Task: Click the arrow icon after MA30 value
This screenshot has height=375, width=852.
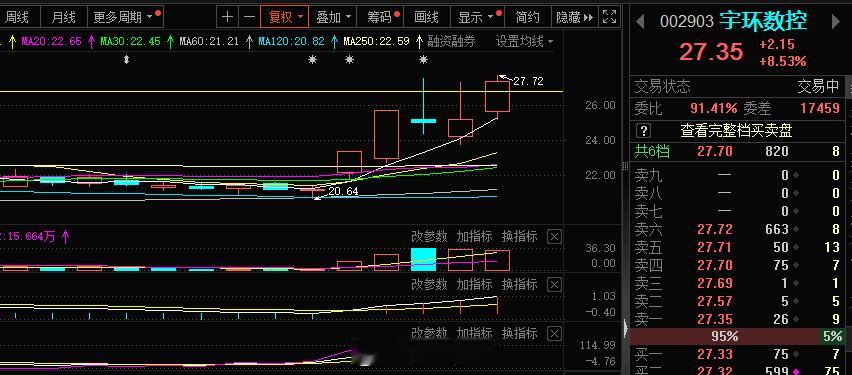Action: (x=170, y=41)
